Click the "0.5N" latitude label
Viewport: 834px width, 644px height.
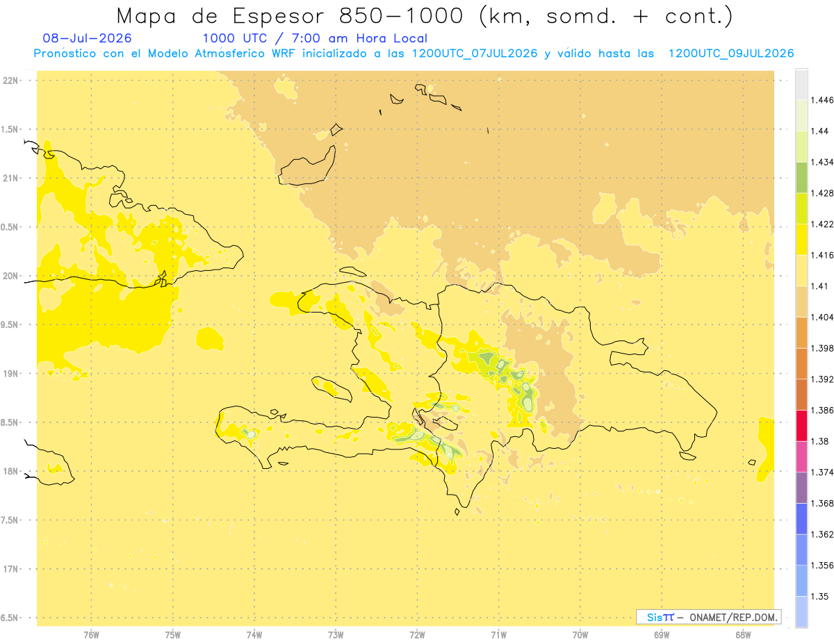(10, 227)
